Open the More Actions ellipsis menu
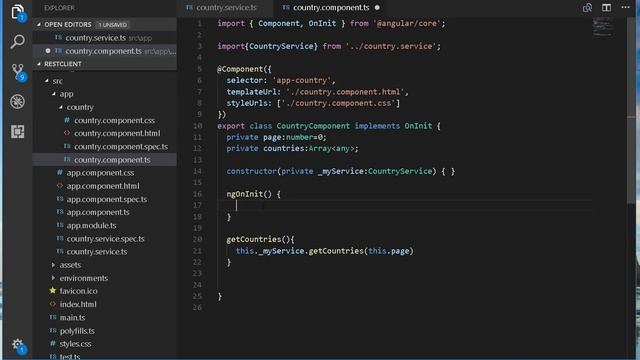 (625, 7)
